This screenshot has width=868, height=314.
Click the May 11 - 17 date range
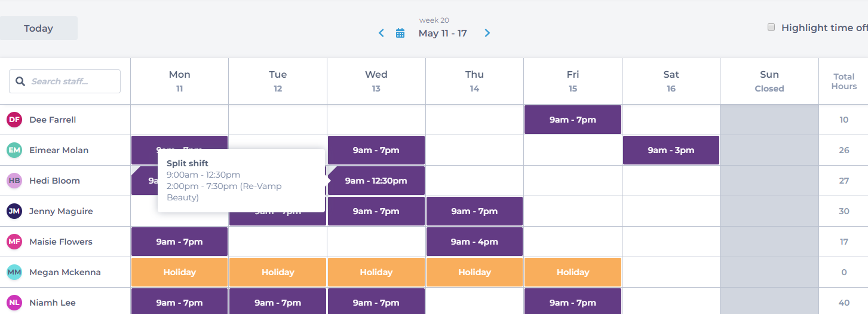[x=443, y=33]
